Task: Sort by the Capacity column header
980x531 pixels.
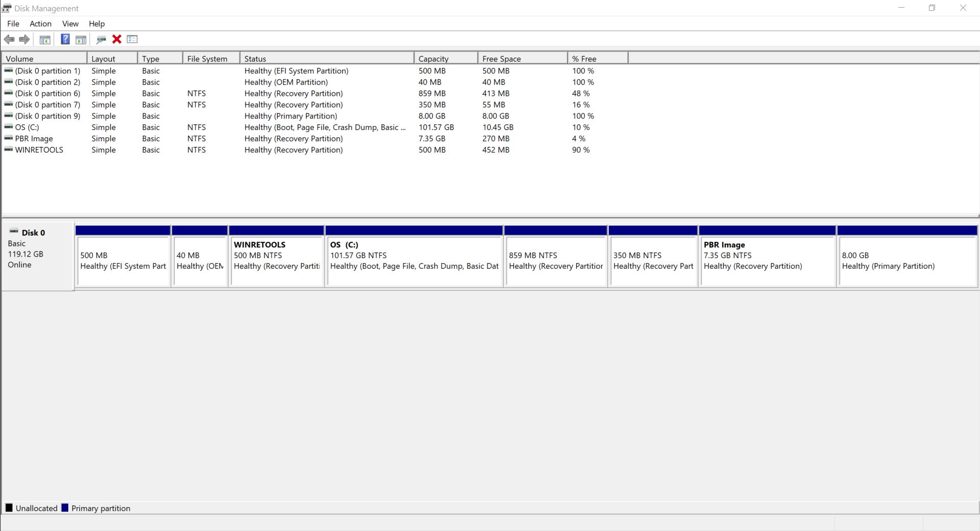Action: pos(446,59)
